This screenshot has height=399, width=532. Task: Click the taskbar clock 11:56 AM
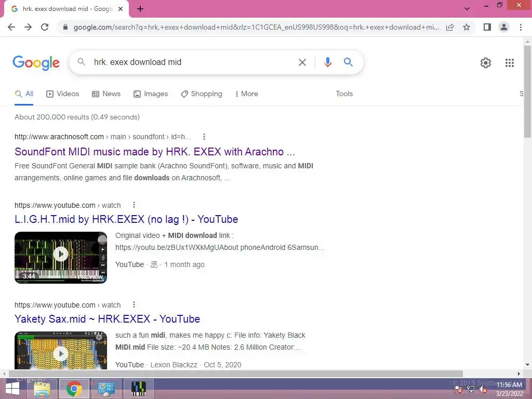(x=509, y=385)
